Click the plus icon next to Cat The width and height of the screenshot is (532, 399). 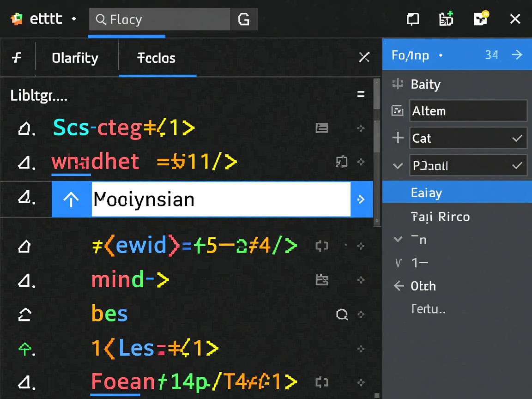point(397,138)
